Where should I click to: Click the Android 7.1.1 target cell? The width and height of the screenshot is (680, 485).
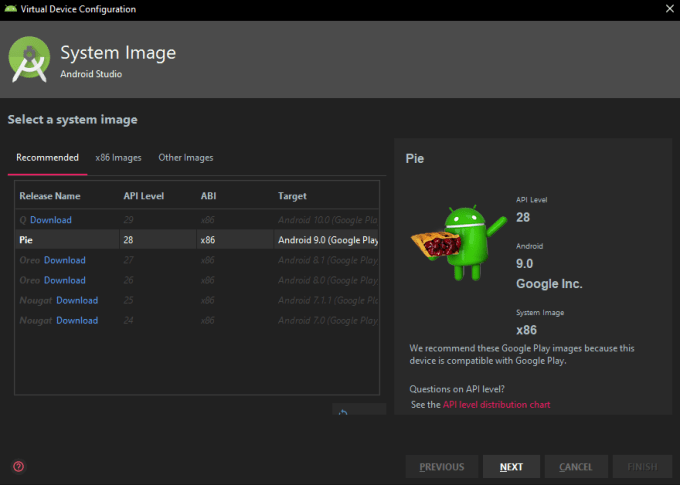327,300
